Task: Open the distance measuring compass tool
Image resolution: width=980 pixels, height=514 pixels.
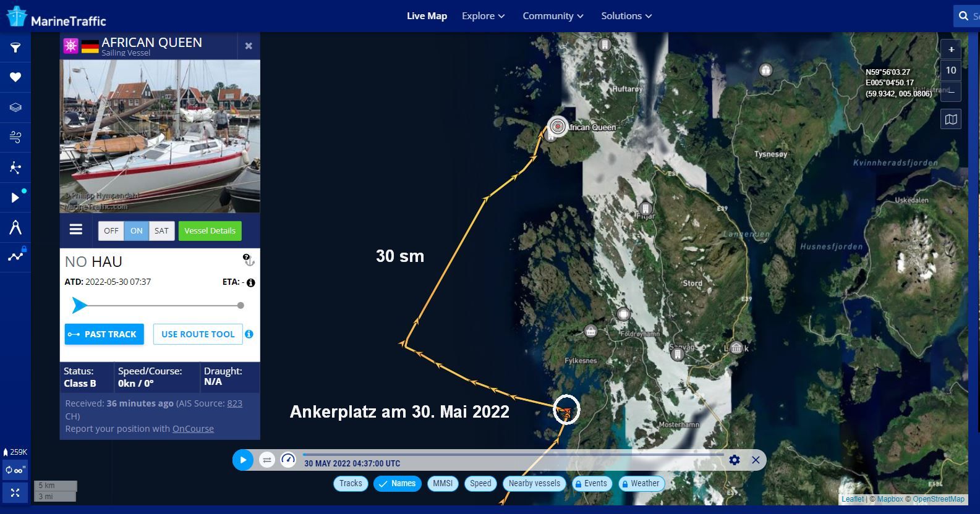Action: tap(15, 227)
